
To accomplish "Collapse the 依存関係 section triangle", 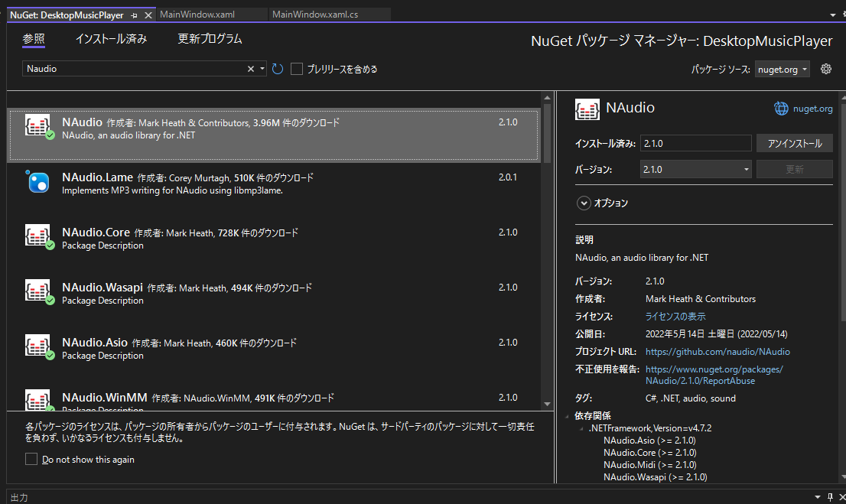I will (567, 416).
